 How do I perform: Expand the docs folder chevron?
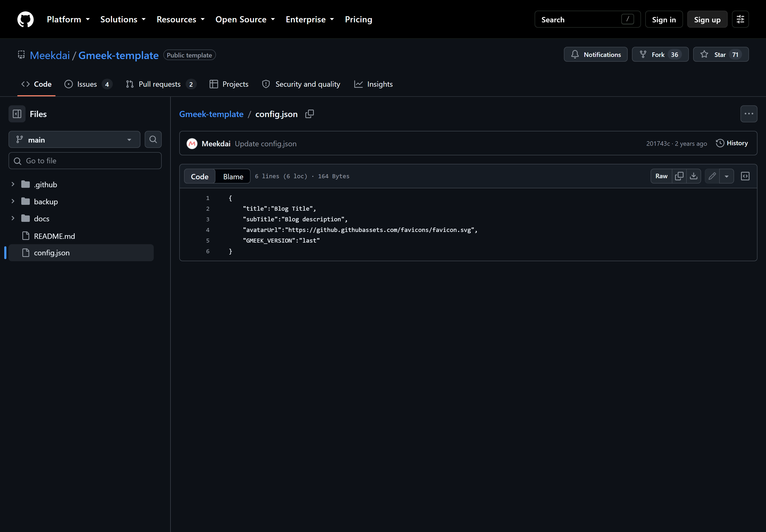(x=13, y=218)
